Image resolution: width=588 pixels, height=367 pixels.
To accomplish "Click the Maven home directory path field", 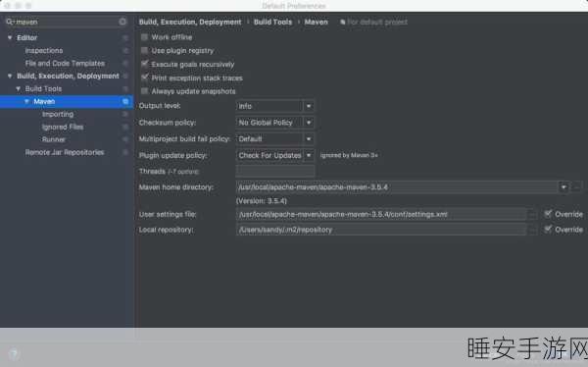I will tap(398, 187).
